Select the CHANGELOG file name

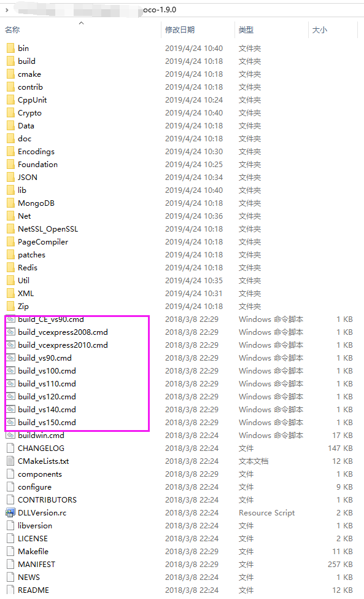click(x=41, y=448)
